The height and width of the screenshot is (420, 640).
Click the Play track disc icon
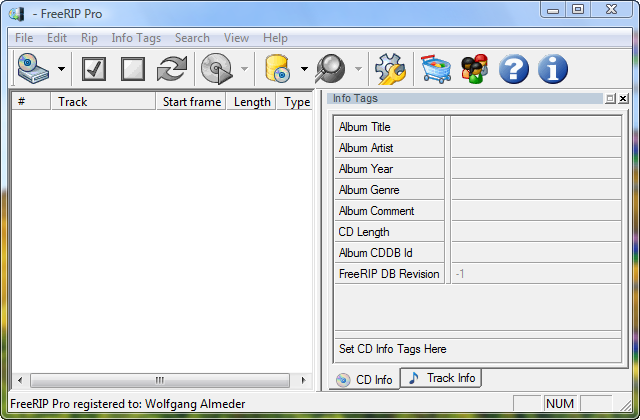217,69
